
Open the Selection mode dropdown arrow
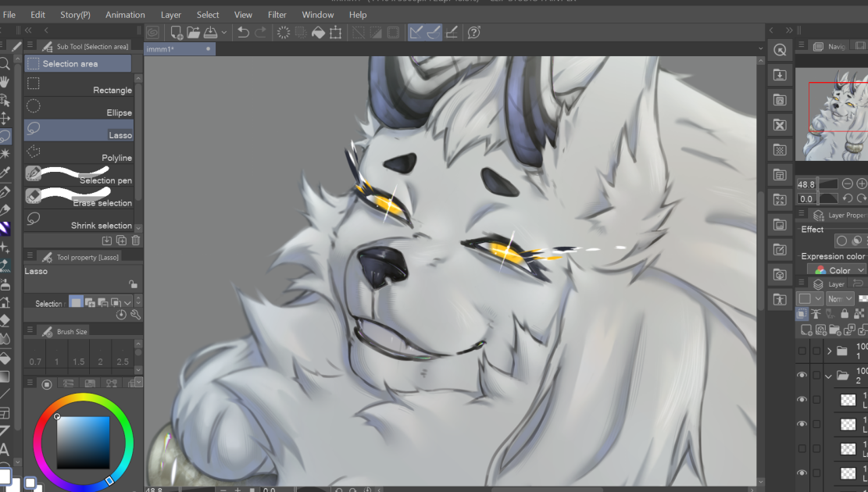(x=128, y=303)
